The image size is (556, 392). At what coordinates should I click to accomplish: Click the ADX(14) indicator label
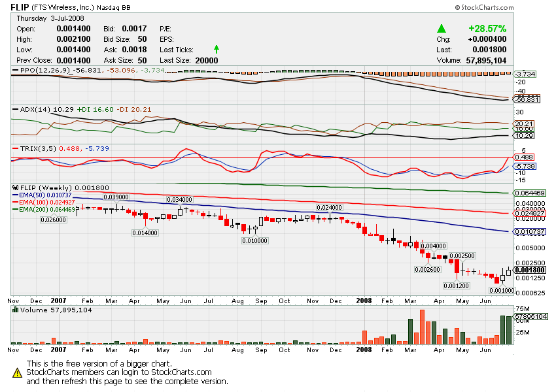(35, 109)
